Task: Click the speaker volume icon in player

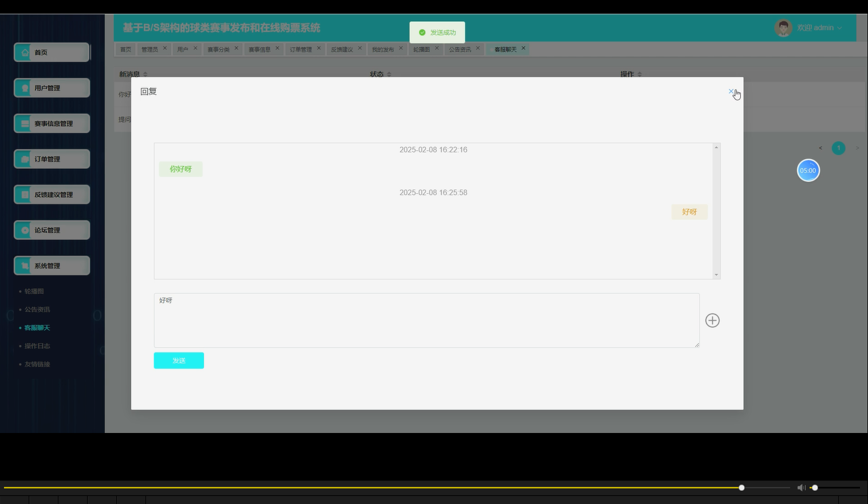Action: click(801, 487)
